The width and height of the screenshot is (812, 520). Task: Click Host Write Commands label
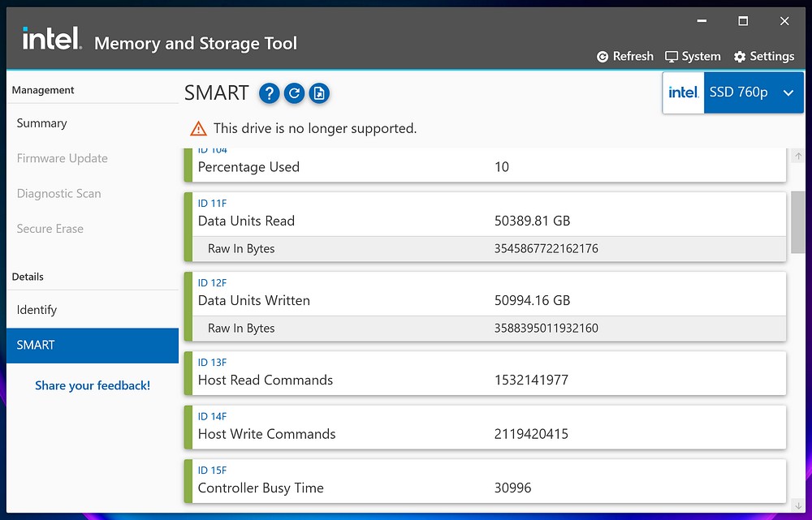[266, 434]
